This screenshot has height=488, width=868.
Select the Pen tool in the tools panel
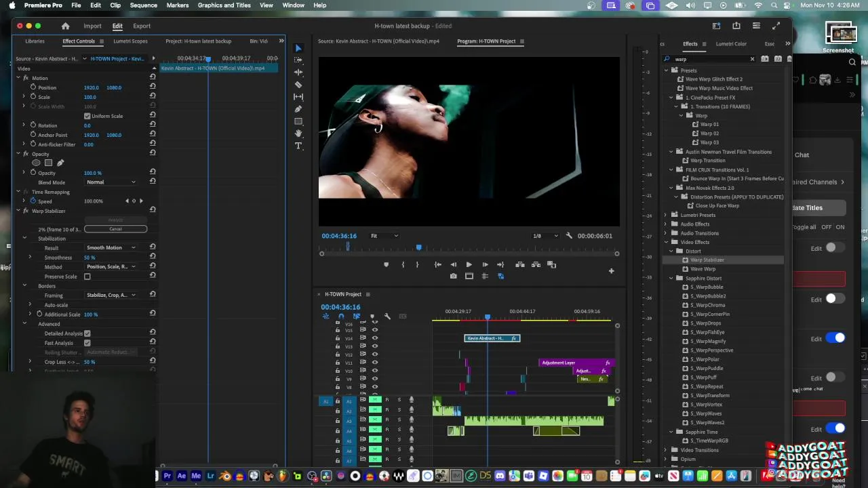[x=298, y=109]
